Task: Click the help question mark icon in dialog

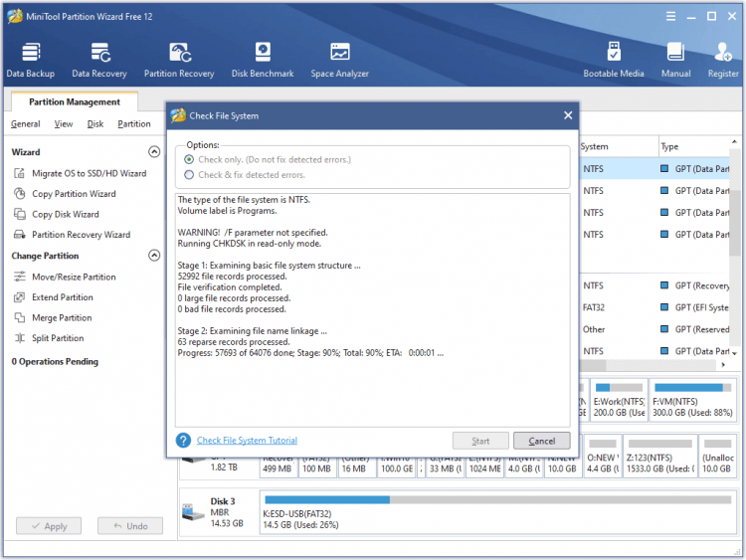Action: tap(183, 441)
